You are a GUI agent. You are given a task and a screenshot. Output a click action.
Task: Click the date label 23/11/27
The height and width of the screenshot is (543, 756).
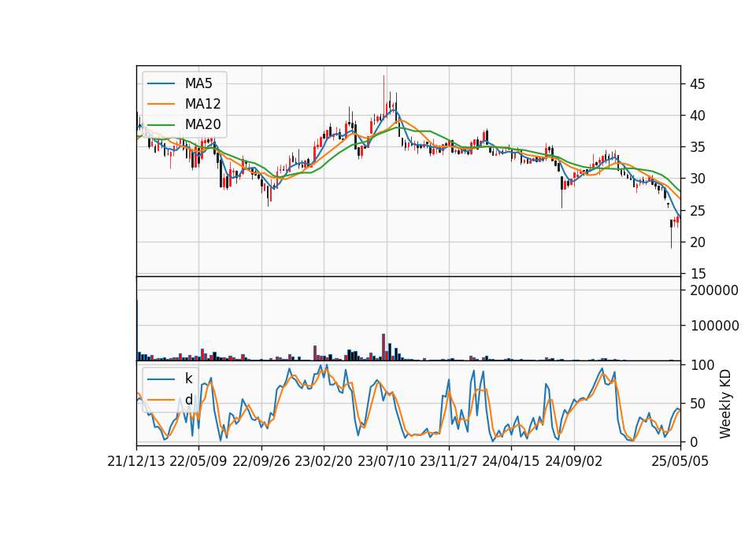tap(449, 461)
